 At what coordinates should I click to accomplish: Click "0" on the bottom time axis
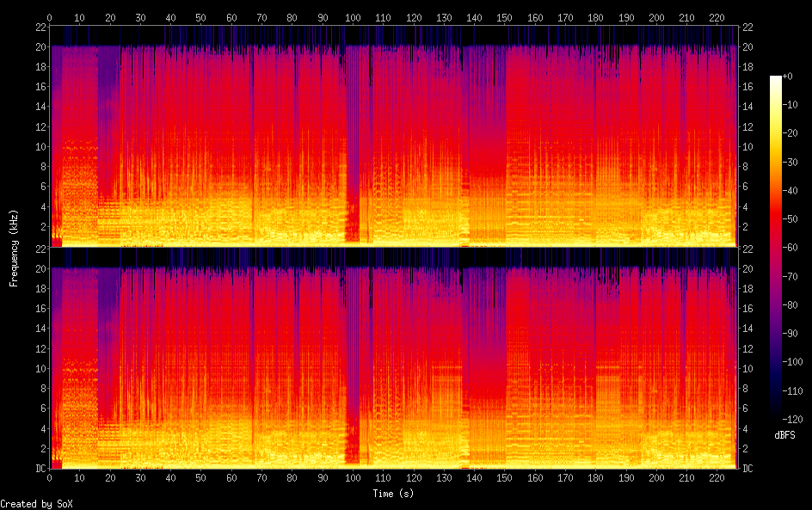(x=49, y=478)
